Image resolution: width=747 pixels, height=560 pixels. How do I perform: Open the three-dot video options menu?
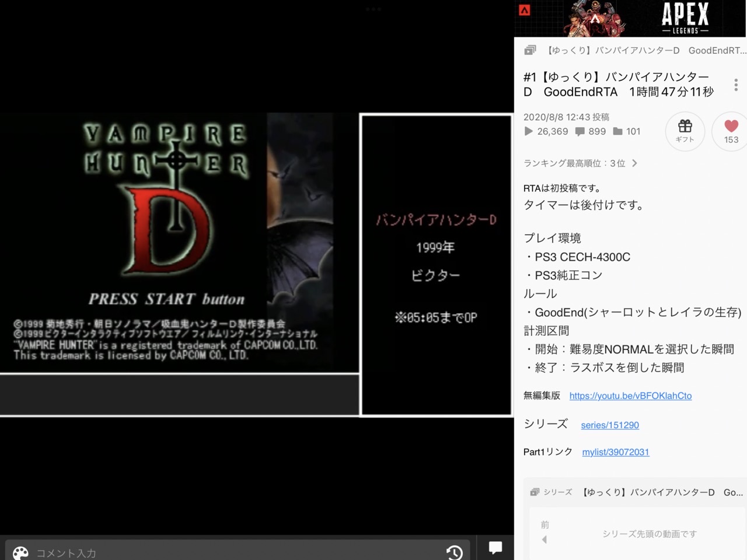[x=736, y=85]
